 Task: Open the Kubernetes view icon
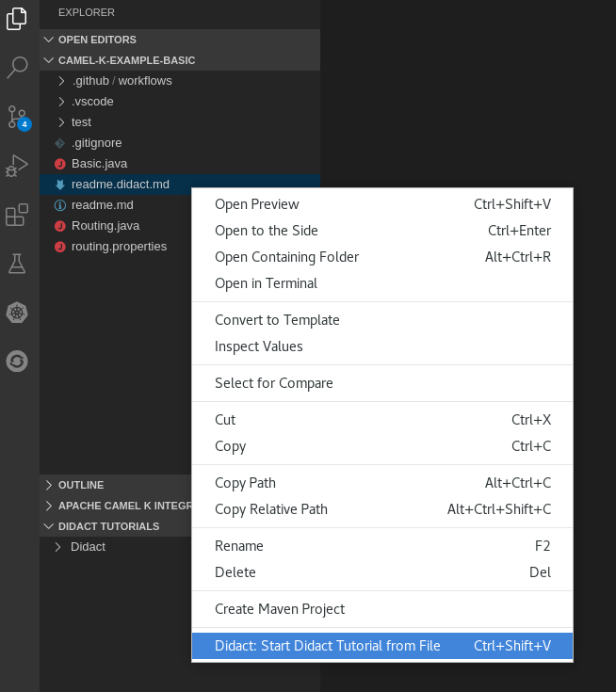pyautogui.click(x=17, y=313)
